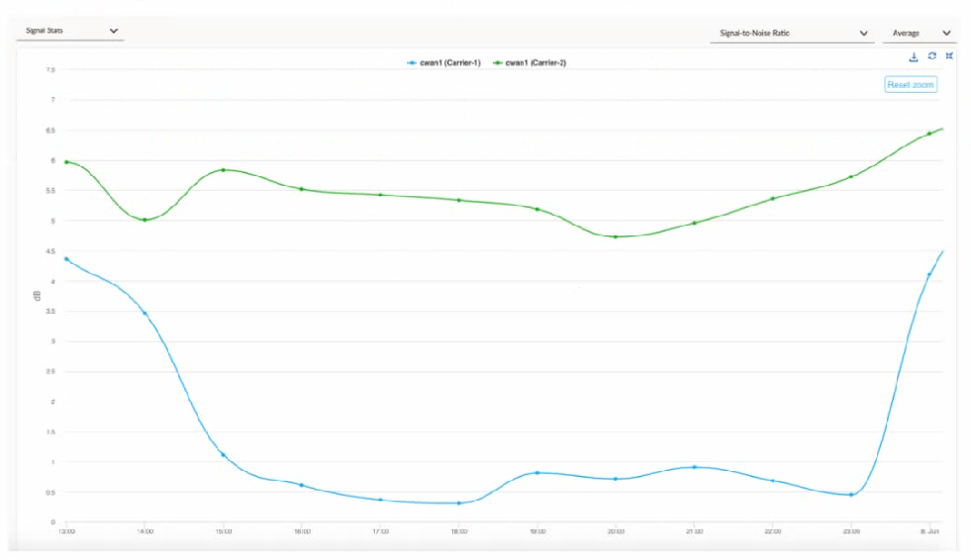The image size is (971, 560).
Task: Click Carrier-2 data point at 14:00
Action: coord(145,220)
